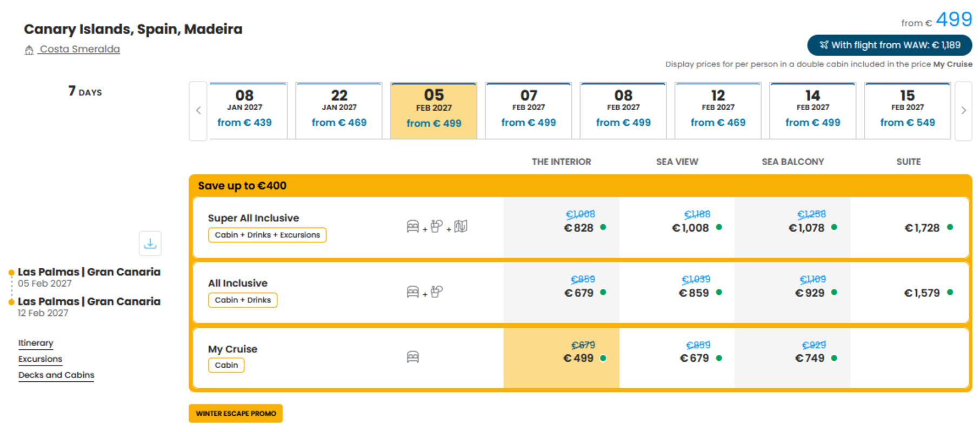Click crossed-out €1,008 original price

(581, 214)
